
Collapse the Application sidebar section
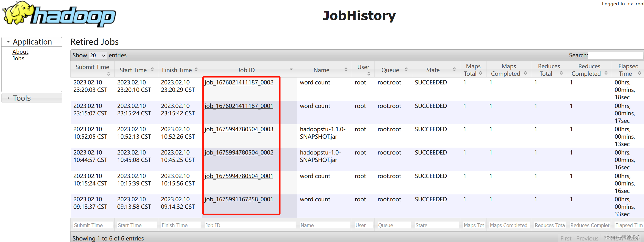coord(8,41)
